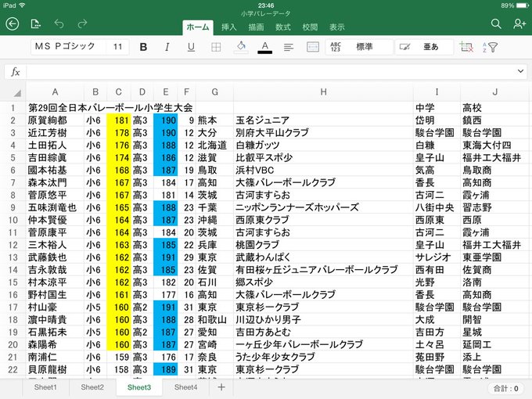This screenshot has width=532, height=399.
Task: Select yellow cell 181
Action: 118,120
